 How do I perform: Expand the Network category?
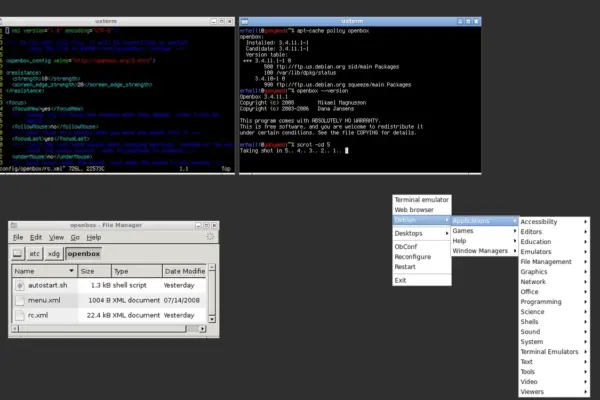(554, 282)
